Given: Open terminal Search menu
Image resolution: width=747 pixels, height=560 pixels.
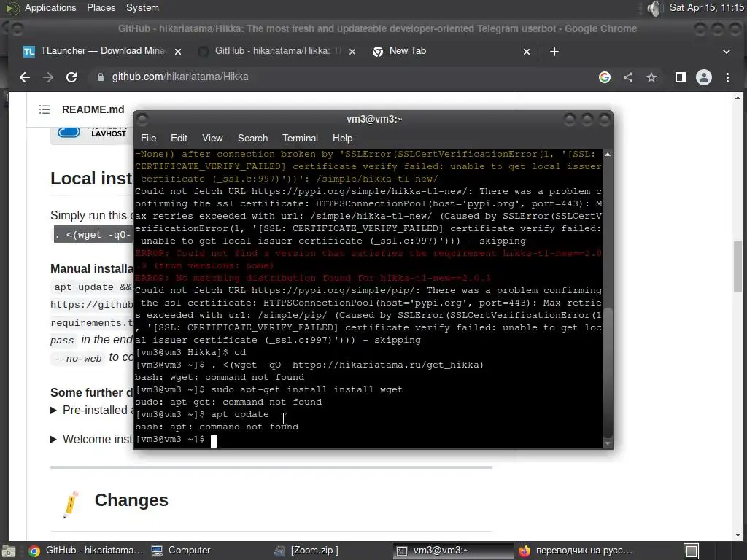Looking at the screenshot, I should click(252, 138).
